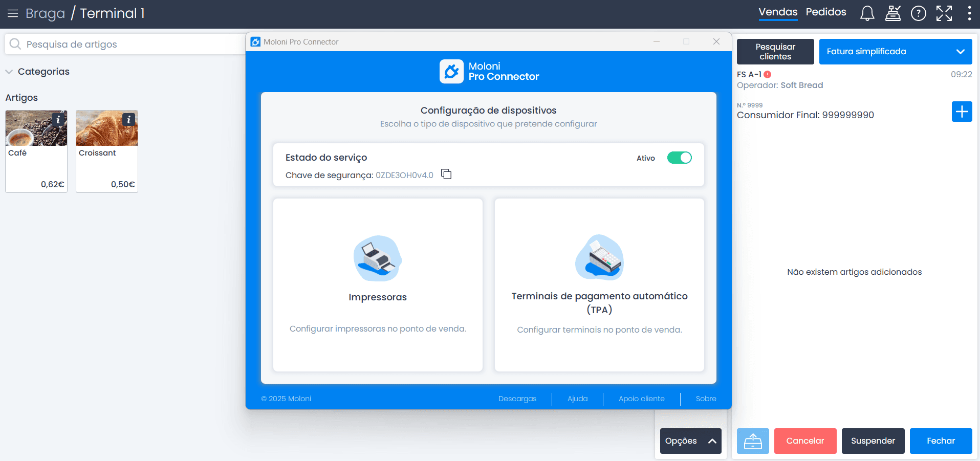The height and width of the screenshot is (461, 980).
Task: Disable the Estado do serviço Ativo toggle
Action: click(679, 158)
